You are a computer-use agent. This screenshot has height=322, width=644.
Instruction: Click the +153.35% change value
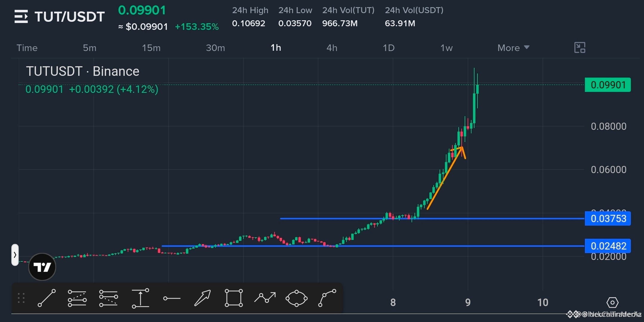pos(197,27)
